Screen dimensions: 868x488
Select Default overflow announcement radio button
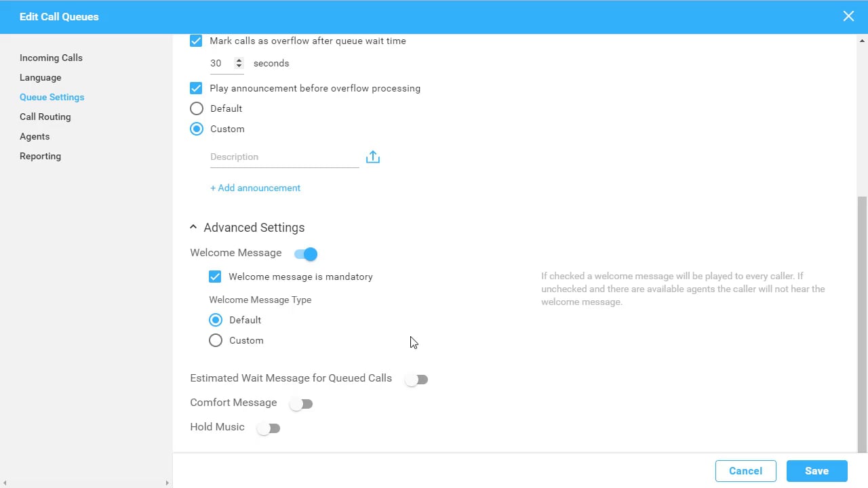(x=197, y=108)
